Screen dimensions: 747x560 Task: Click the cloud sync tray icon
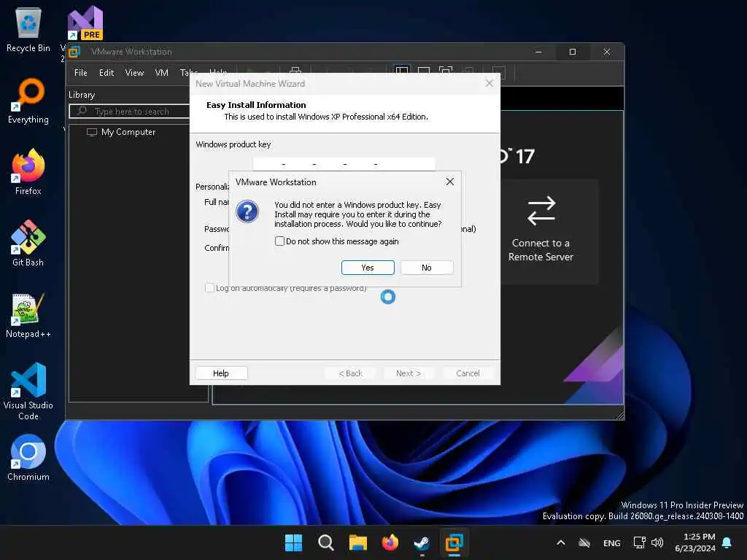tap(584, 542)
